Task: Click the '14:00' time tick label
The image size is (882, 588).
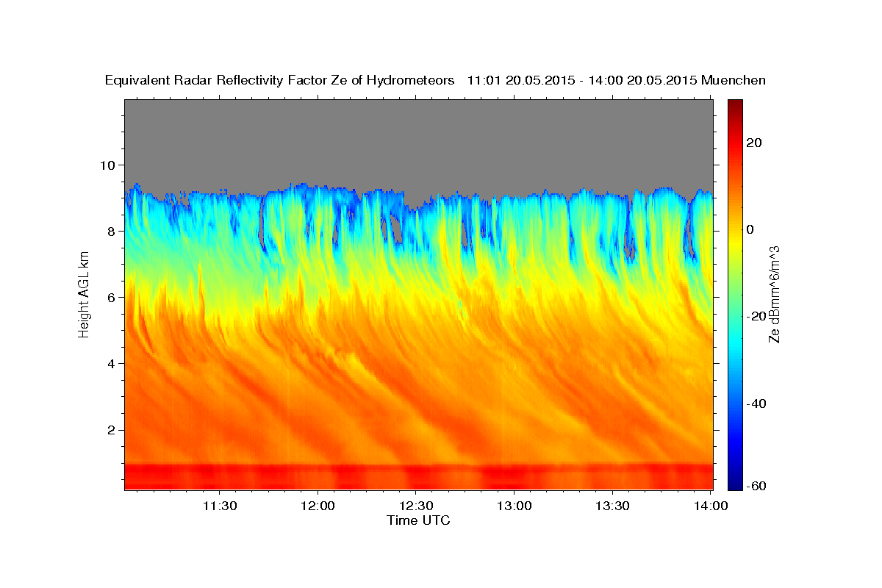Action: point(711,506)
